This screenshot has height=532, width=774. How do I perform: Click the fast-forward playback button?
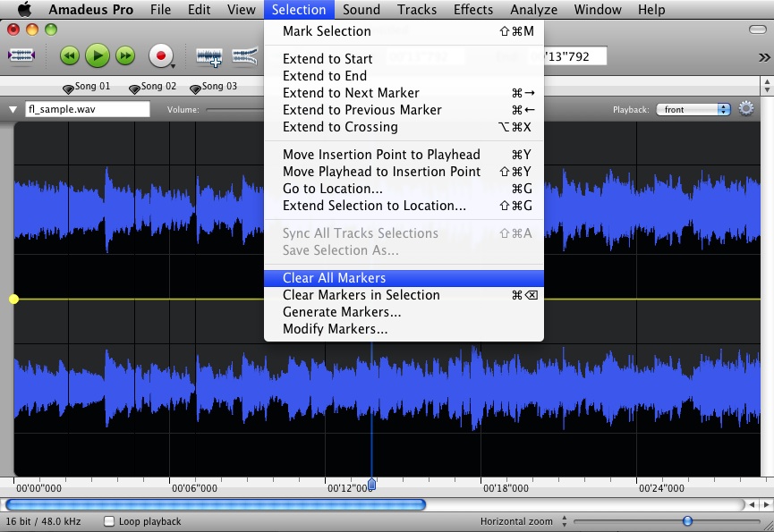125,55
